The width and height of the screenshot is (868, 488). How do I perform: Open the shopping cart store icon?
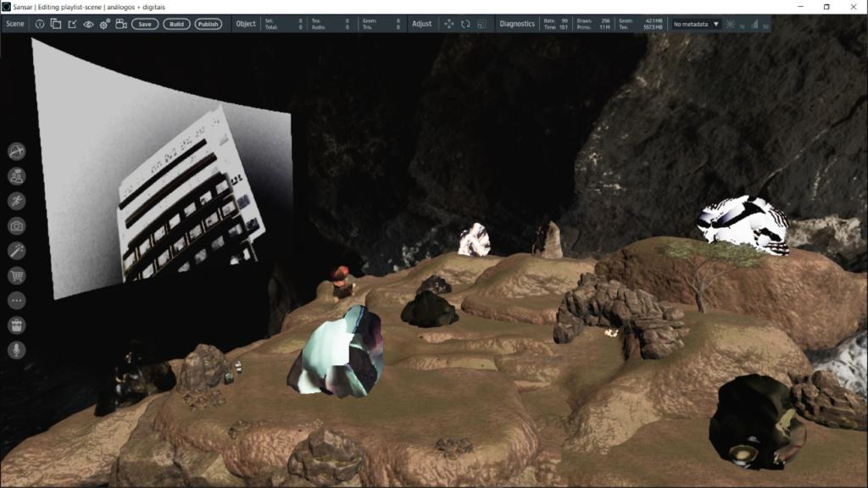(16, 275)
